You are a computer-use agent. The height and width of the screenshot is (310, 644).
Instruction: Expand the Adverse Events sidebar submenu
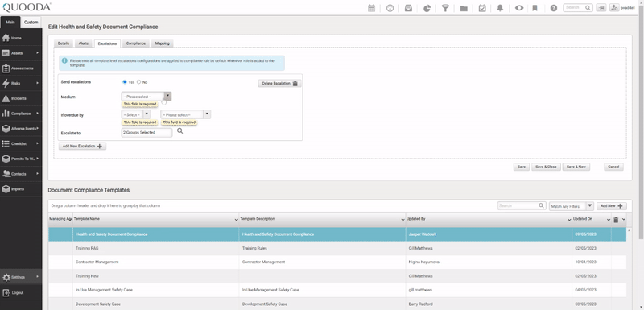point(37,129)
